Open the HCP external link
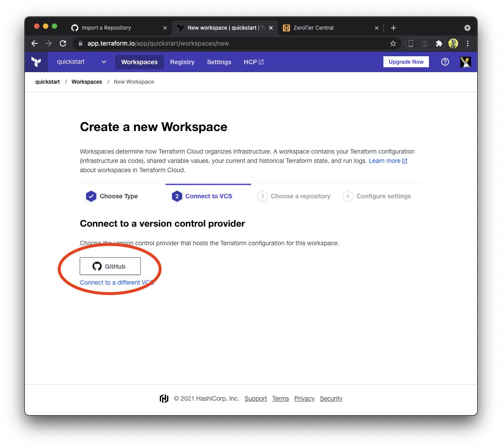 (x=254, y=62)
